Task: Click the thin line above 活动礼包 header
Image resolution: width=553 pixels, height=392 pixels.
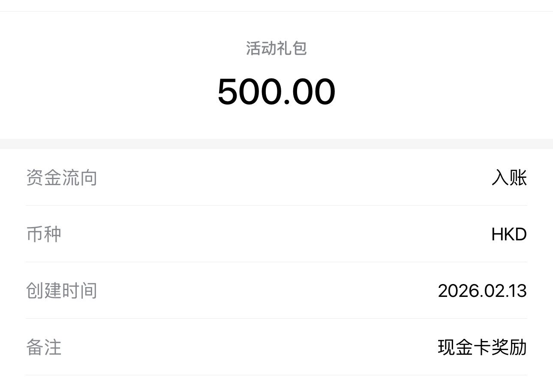Action: 276,11
